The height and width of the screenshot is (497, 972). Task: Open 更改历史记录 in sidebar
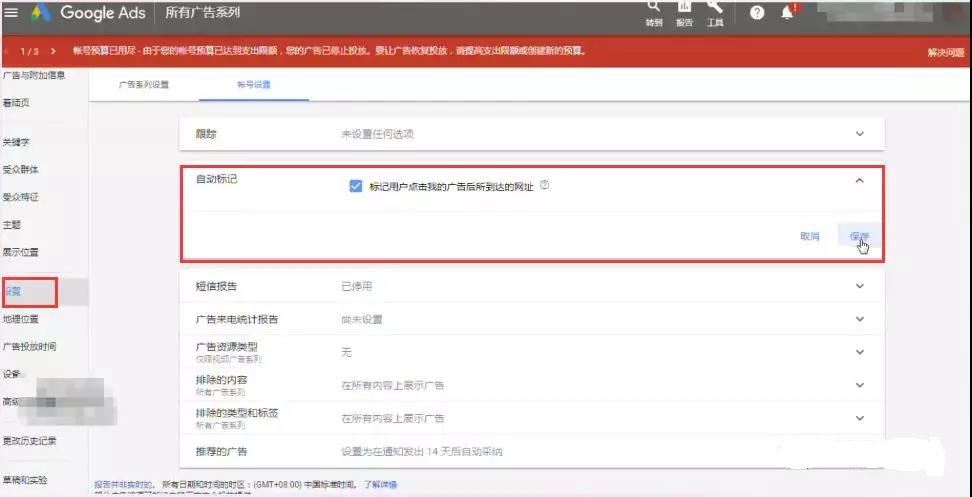point(29,441)
